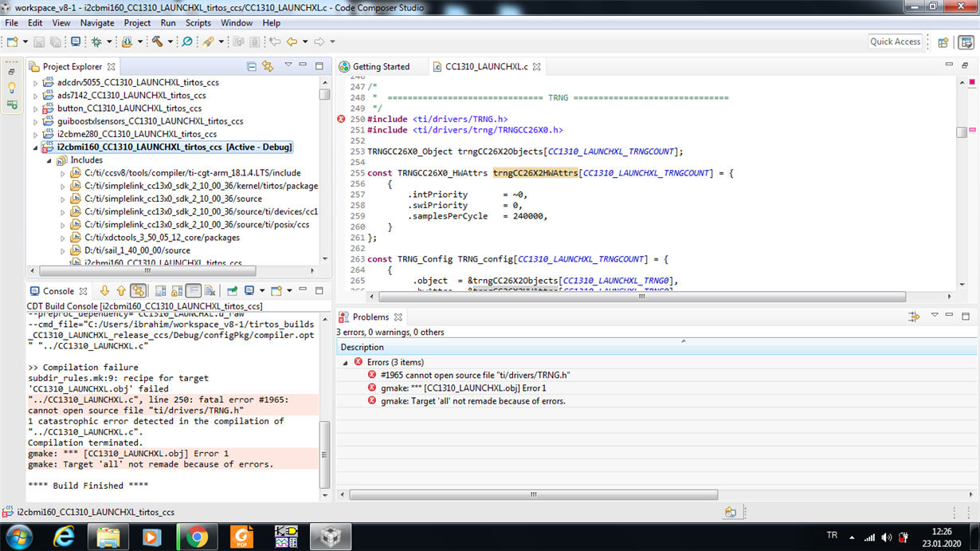The height and width of the screenshot is (551, 980).
Task: Click the New file toolbar icon
Action: [13, 41]
